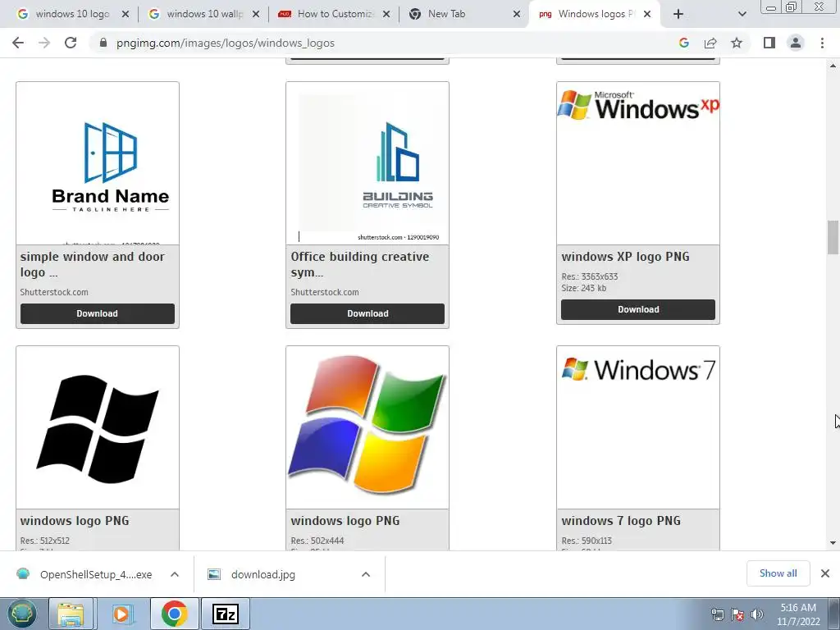Click the address bar URL
Screen dimensions: 840x630
[x=226, y=43]
